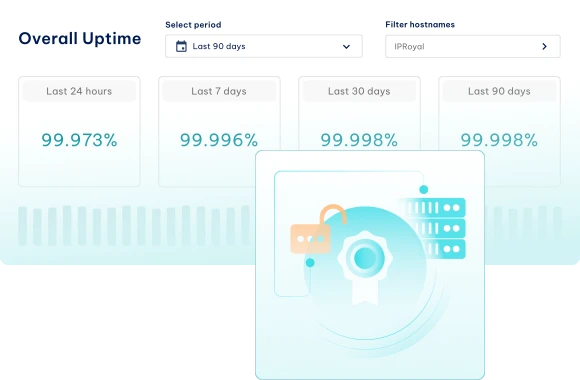The image size is (580, 380).
Task: Click the IPRoyal hostname filter field
Action: 473,46
